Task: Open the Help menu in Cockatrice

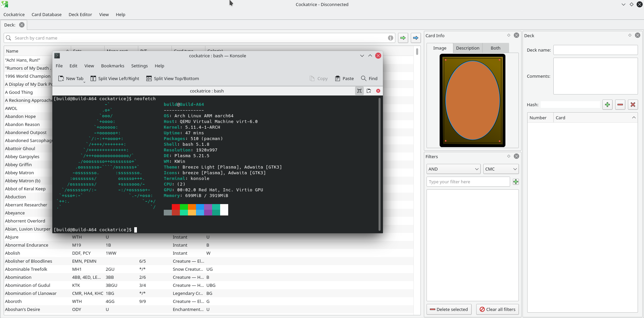Action: (120, 14)
